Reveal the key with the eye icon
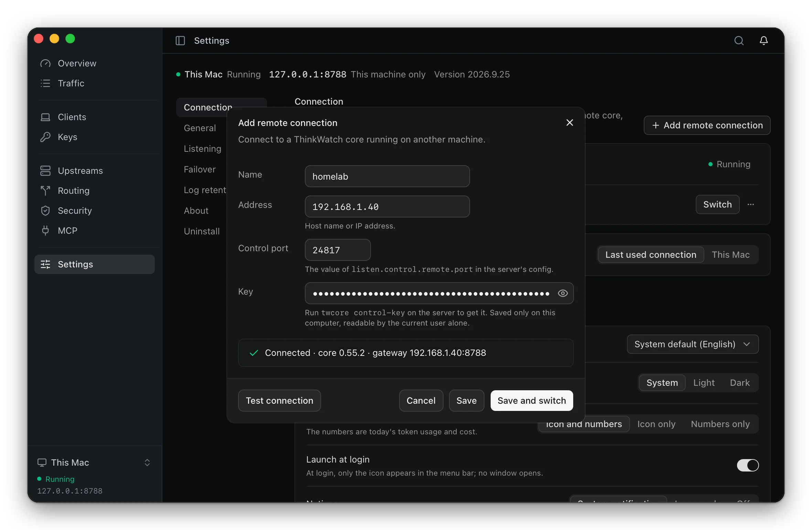This screenshot has width=812, height=530. (563, 293)
